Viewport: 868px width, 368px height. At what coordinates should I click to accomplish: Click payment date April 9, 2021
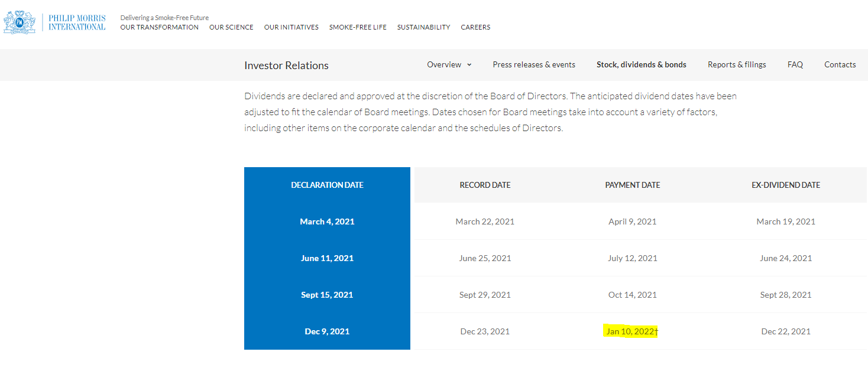click(x=633, y=222)
